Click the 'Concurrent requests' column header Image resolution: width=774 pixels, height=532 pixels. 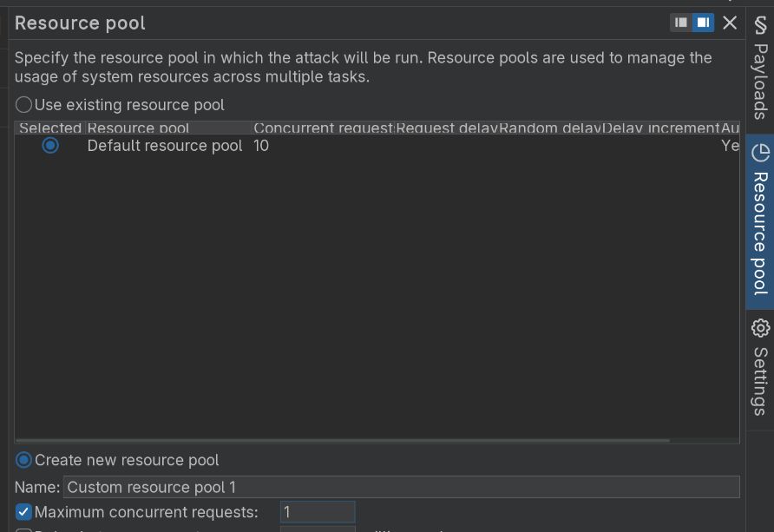pyautogui.click(x=323, y=128)
